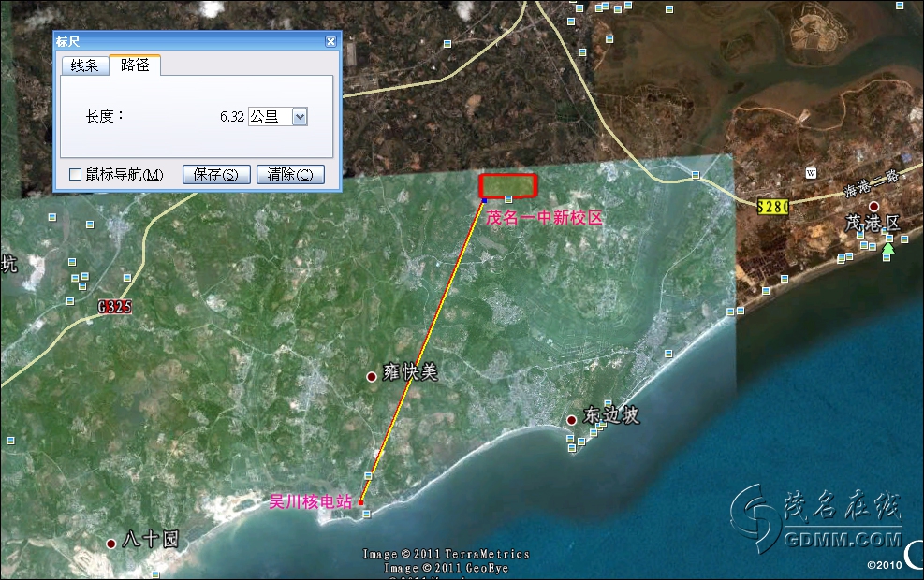Click the 雍快美 red placemark dot
Screen dimensions: 924x580
click(372, 376)
